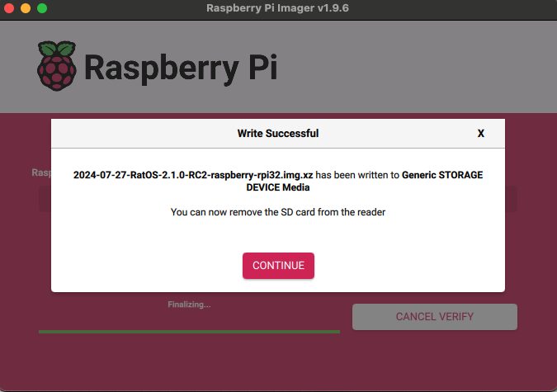557x392 pixels.
Task: Click "You can now remove the SD card" message
Action: 278,212
